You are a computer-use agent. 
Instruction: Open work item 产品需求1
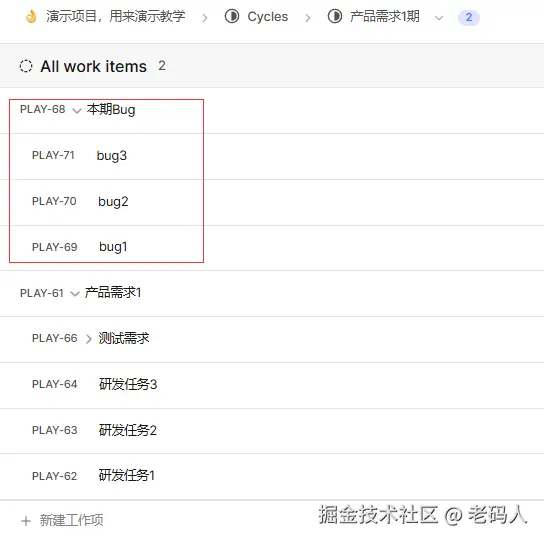(x=113, y=293)
